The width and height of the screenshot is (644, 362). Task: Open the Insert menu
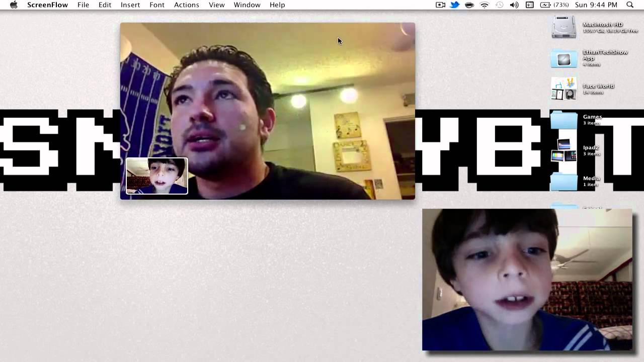130,5
